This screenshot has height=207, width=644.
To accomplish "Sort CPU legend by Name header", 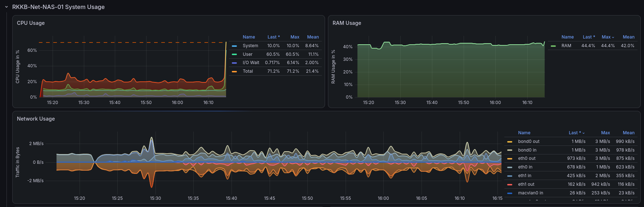I will [249, 37].
